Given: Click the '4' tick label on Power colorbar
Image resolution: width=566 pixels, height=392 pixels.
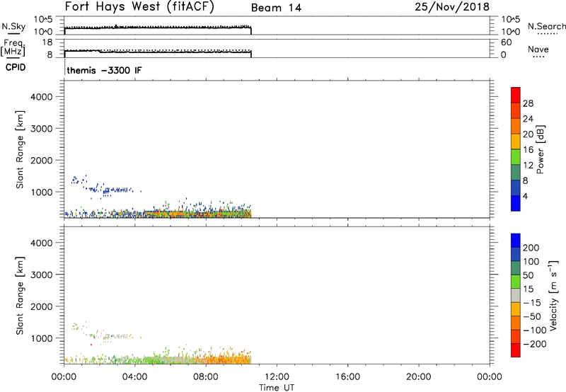Looking at the screenshot, I should pyautogui.click(x=525, y=196).
